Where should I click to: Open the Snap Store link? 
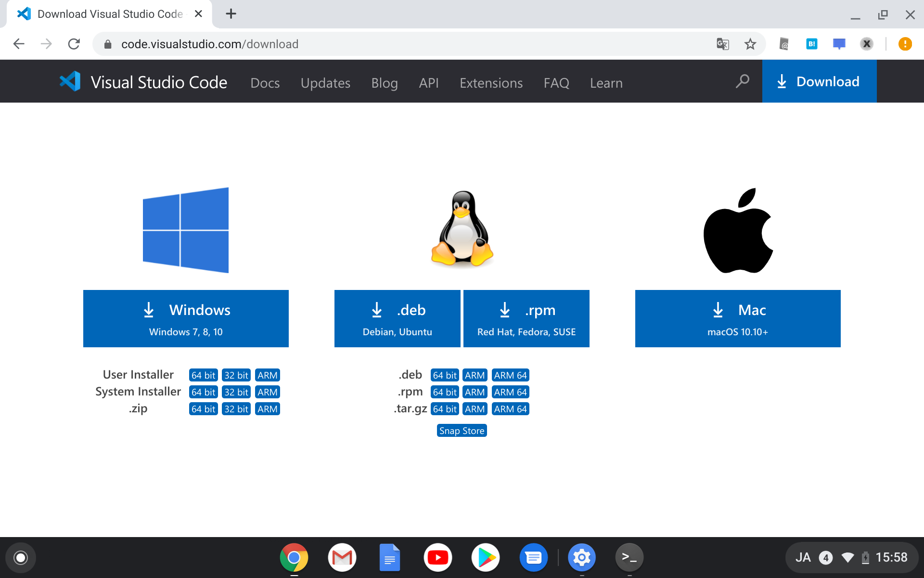pos(462,430)
